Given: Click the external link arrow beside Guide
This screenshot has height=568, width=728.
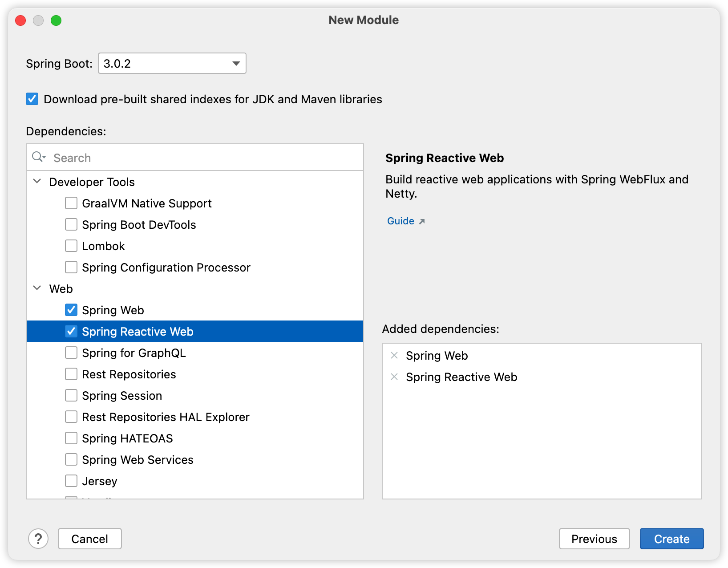Looking at the screenshot, I should click(x=422, y=221).
